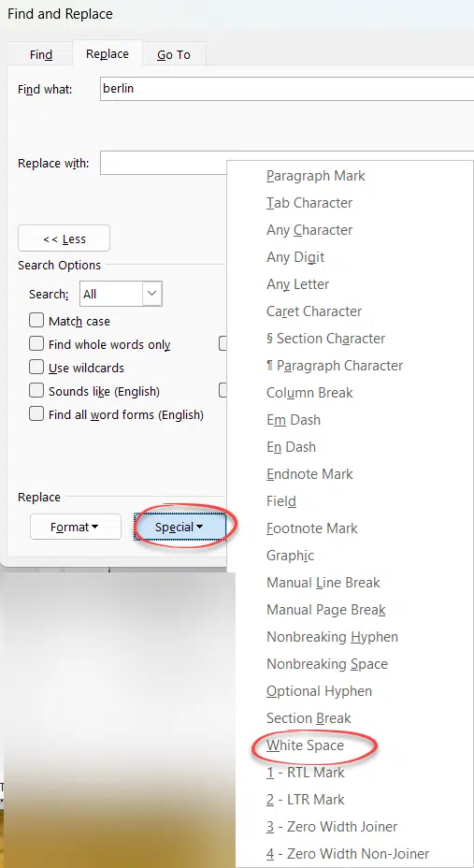
Task: Click the Find what text field
Action: pos(287,89)
